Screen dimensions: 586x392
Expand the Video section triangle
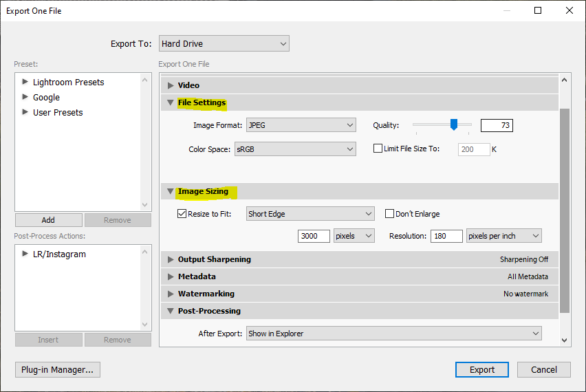coord(171,85)
